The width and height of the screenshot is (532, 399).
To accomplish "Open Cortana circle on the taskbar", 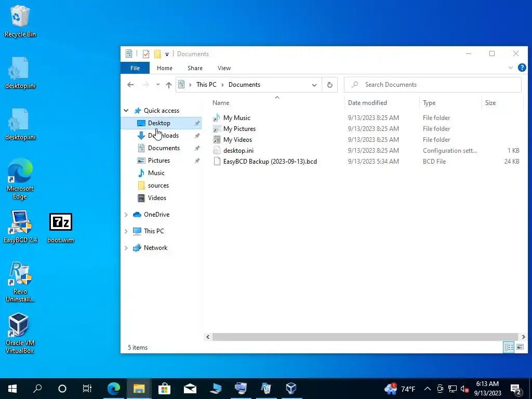I will 62,389.
